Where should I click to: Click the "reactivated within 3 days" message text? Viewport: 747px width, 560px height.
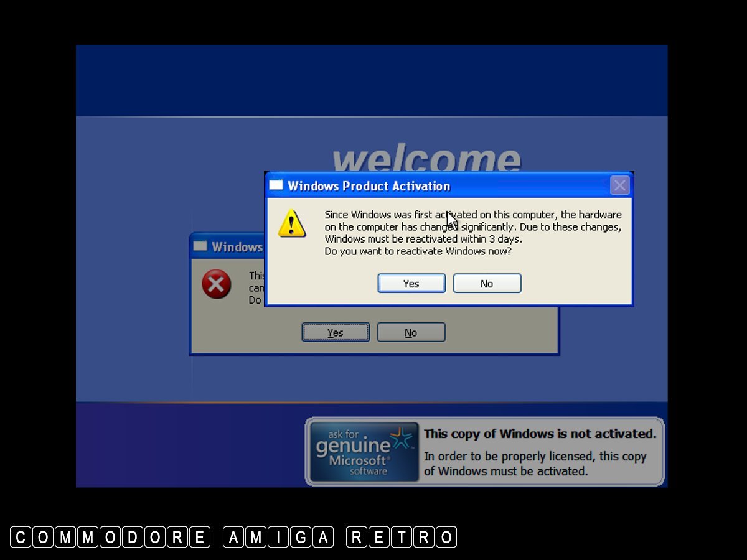click(x=423, y=239)
